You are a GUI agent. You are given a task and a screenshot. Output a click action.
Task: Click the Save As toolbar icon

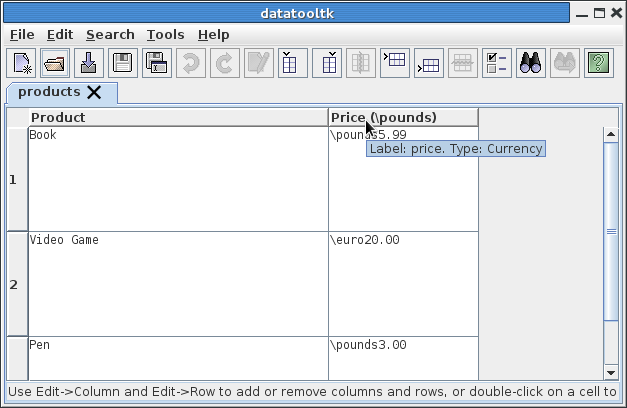point(156,63)
